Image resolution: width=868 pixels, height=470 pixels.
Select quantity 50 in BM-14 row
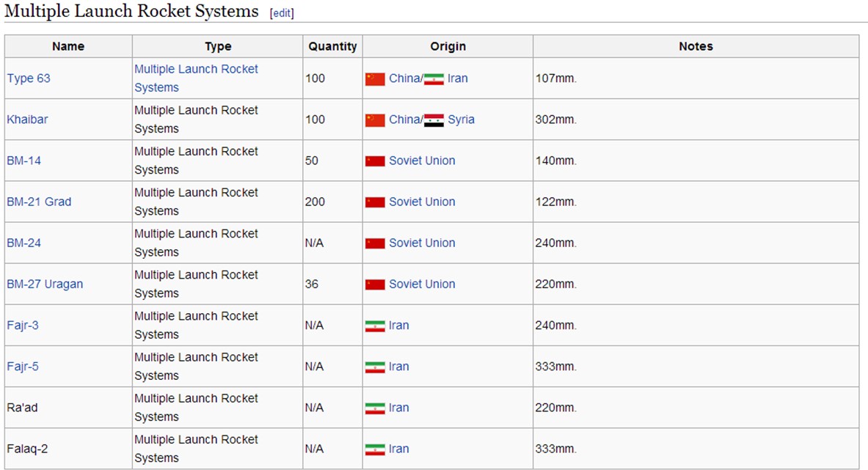coord(312,161)
